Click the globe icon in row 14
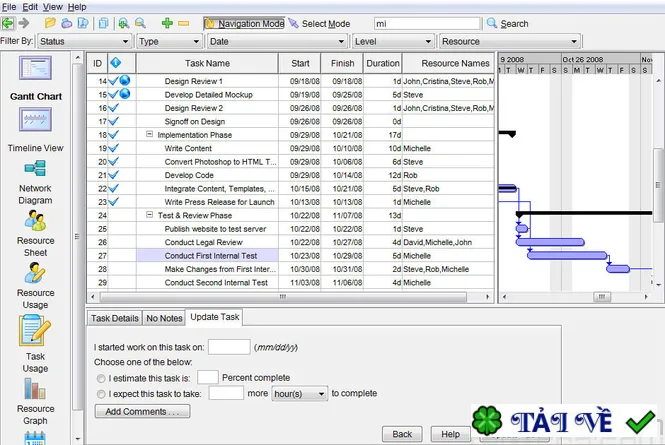 [125, 81]
